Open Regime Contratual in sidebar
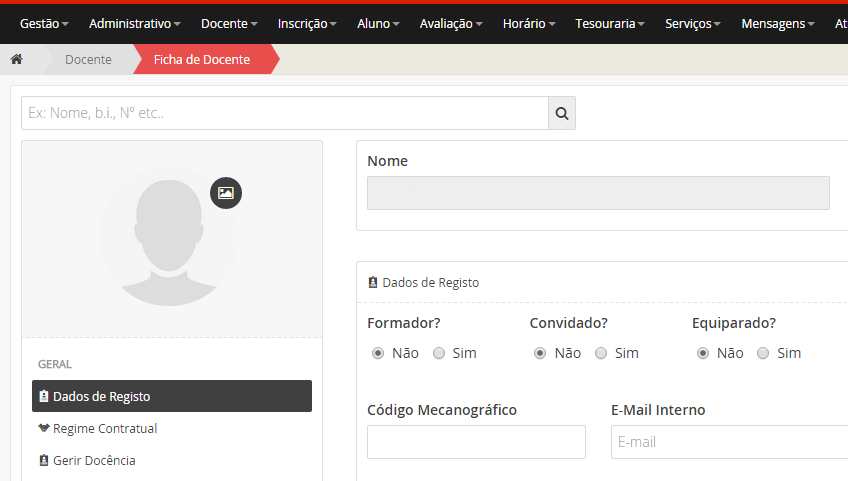Screen dimensions: 848x481 (105, 428)
